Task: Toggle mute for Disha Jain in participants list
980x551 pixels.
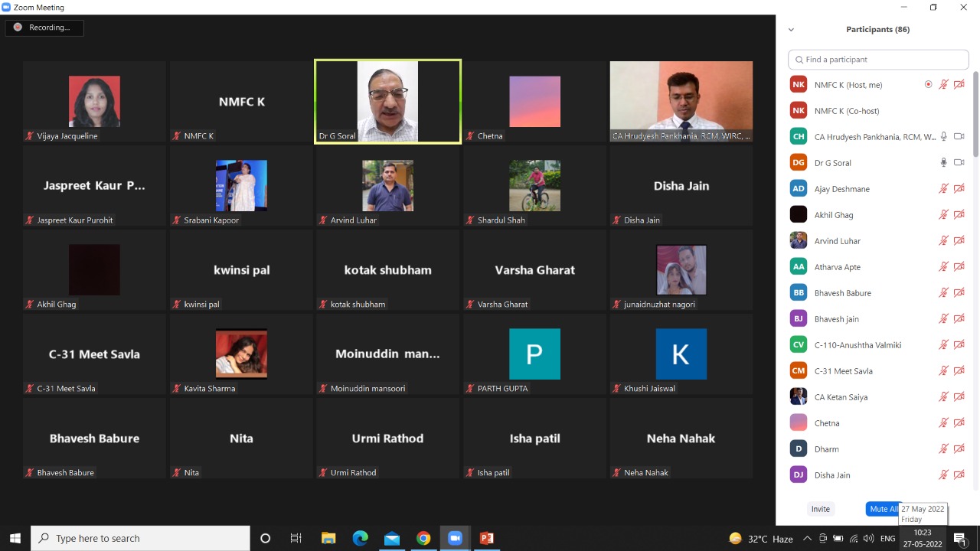Action: pyautogui.click(x=944, y=475)
